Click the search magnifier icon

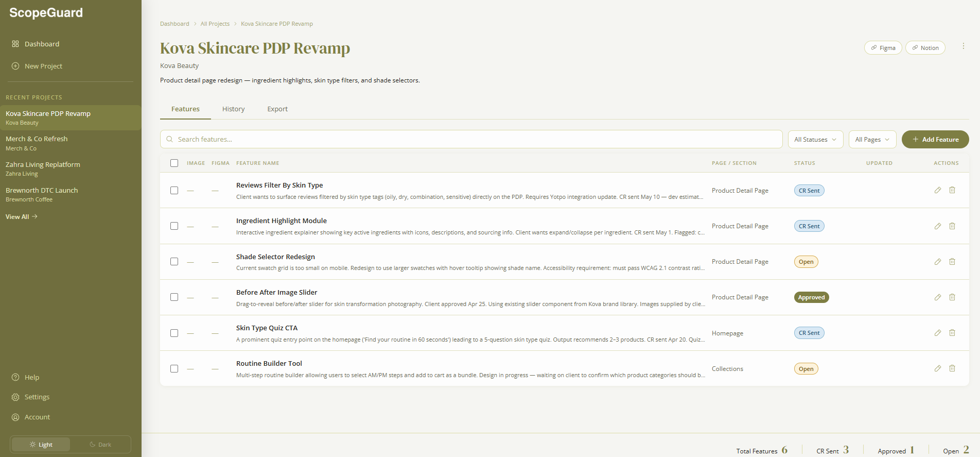(x=169, y=139)
